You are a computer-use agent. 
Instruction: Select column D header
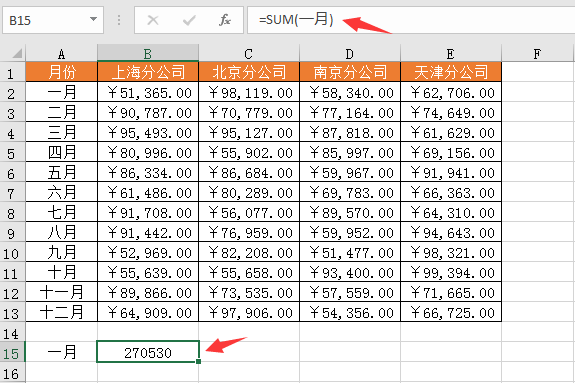tap(350, 54)
